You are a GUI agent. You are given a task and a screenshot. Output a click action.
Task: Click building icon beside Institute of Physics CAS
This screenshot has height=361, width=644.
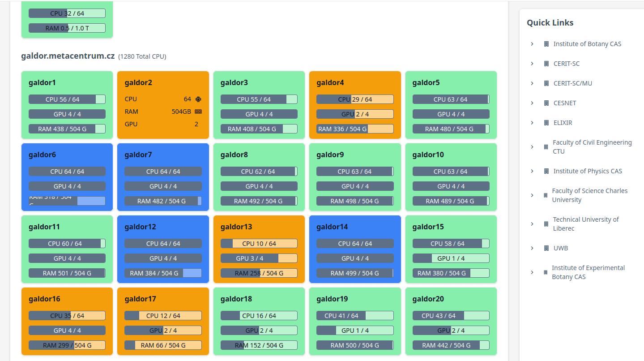[x=546, y=171]
